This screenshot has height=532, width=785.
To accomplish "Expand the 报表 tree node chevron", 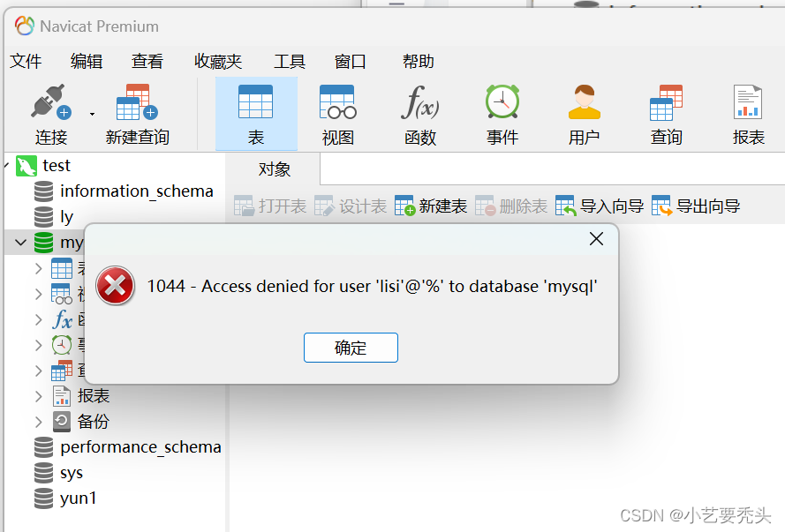I will pos(39,396).
